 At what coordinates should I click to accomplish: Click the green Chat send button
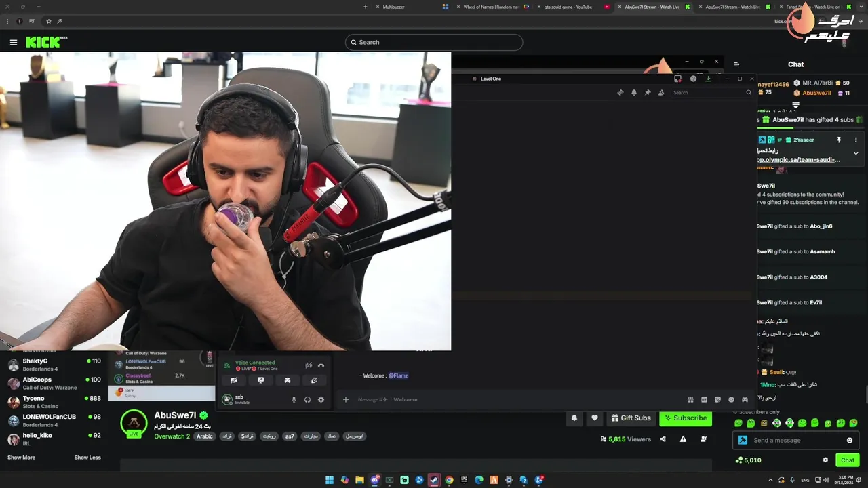pos(848,460)
